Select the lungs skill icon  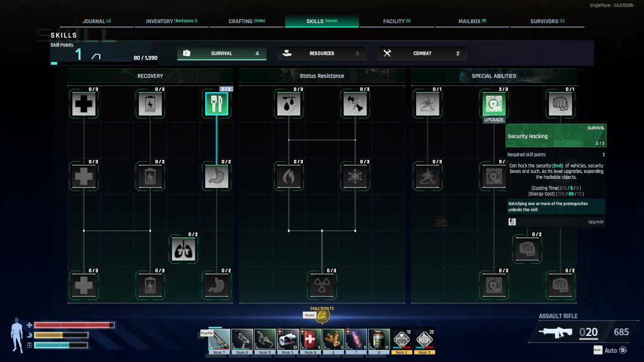point(184,249)
